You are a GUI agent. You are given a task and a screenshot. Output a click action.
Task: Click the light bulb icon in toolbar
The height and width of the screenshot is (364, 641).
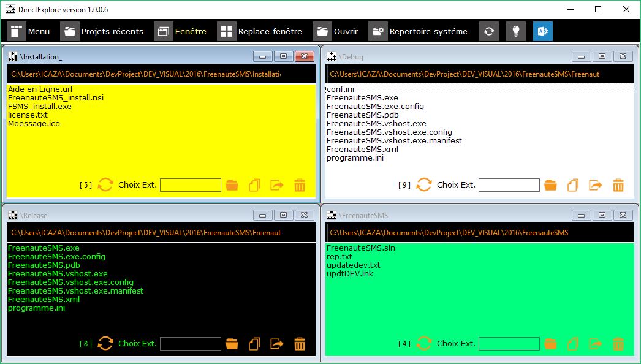point(516,31)
